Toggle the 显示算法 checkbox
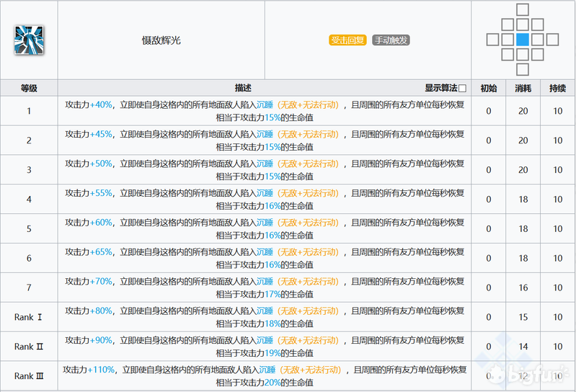 (x=463, y=89)
